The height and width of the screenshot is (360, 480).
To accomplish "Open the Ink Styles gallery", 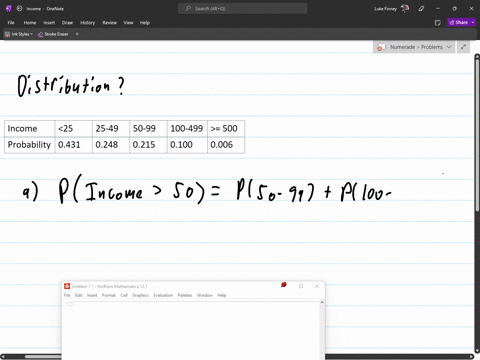I will coord(19,34).
